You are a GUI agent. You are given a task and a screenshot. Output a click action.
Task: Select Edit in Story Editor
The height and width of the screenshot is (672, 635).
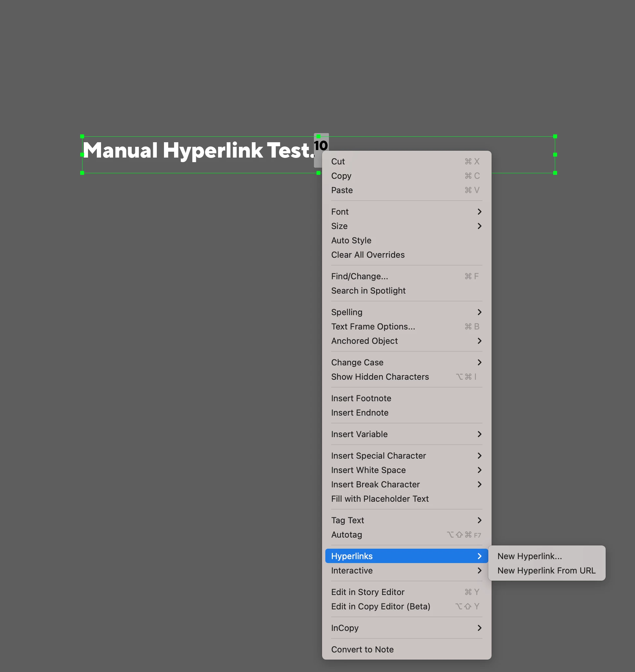368,592
